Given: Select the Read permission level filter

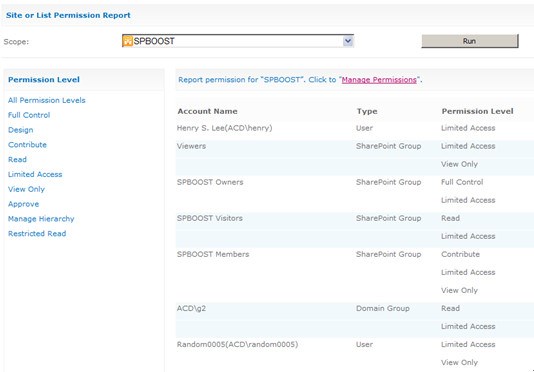Looking at the screenshot, I should [x=17, y=159].
